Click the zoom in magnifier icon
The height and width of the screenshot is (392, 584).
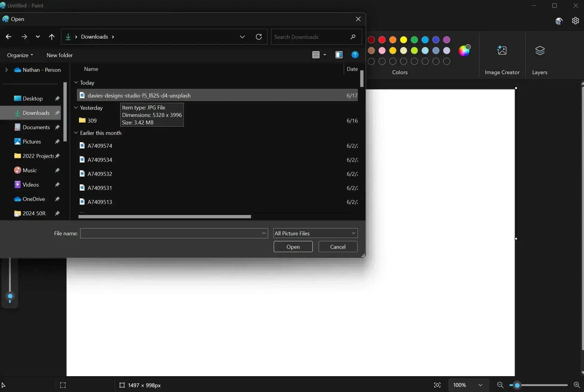pyautogui.click(x=576, y=385)
